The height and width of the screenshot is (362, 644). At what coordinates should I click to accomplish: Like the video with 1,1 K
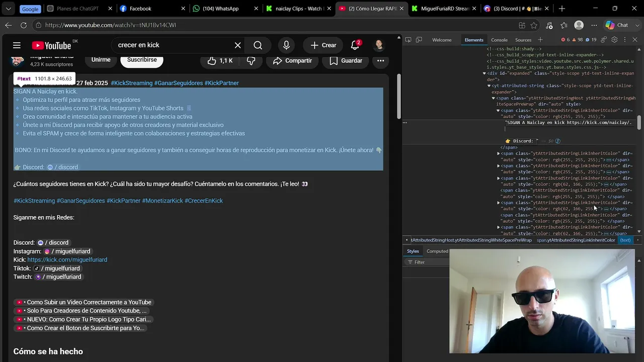pos(221,61)
